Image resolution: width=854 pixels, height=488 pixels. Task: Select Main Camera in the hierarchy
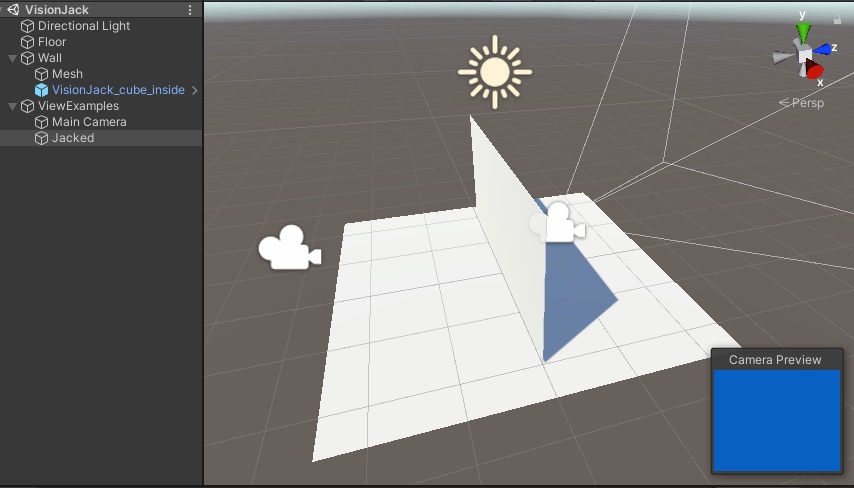tap(89, 122)
